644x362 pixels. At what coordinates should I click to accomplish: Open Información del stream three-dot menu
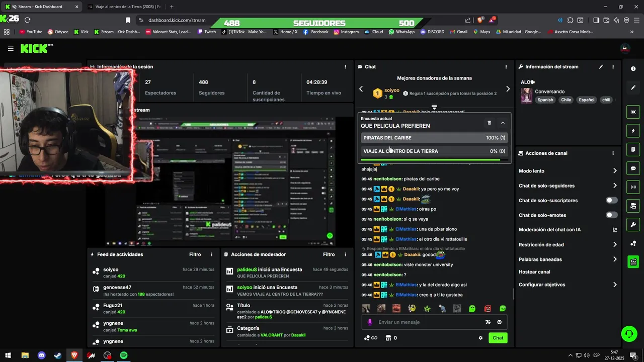(x=613, y=66)
